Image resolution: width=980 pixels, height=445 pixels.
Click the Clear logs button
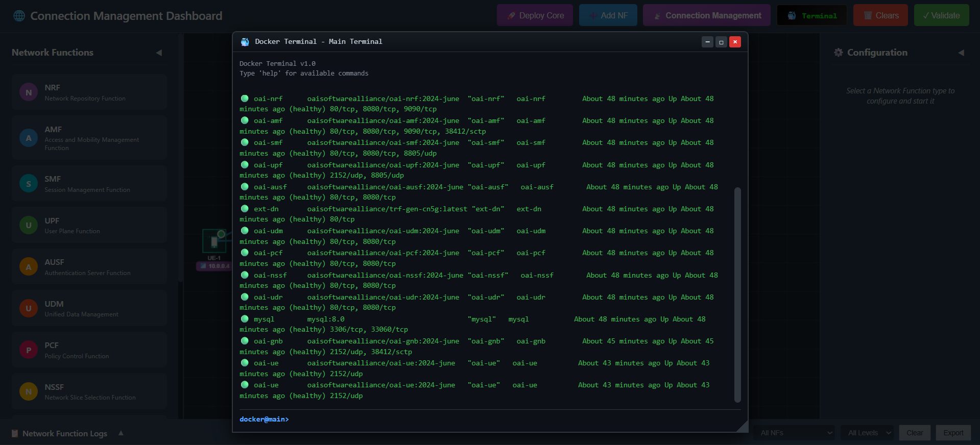coord(915,433)
